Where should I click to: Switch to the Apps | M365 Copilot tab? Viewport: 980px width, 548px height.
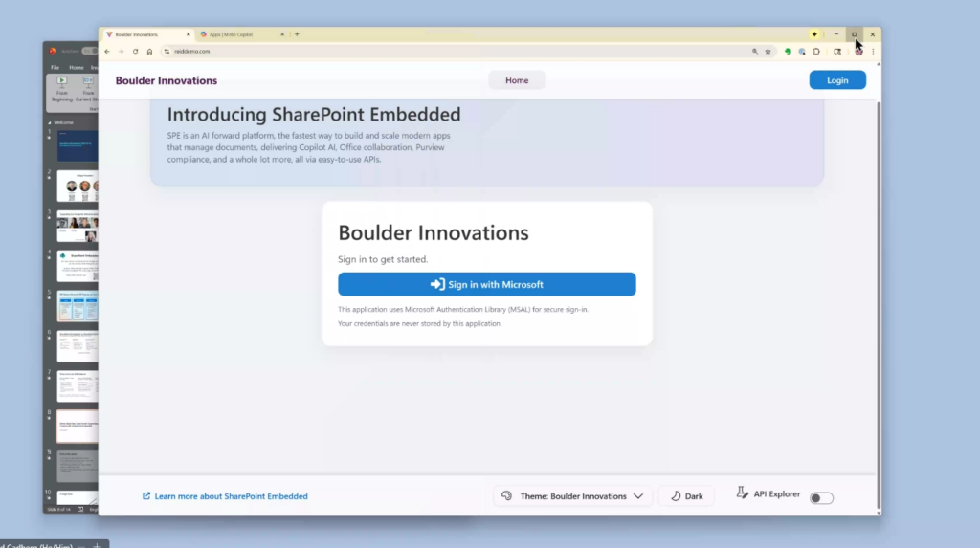[240, 34]
